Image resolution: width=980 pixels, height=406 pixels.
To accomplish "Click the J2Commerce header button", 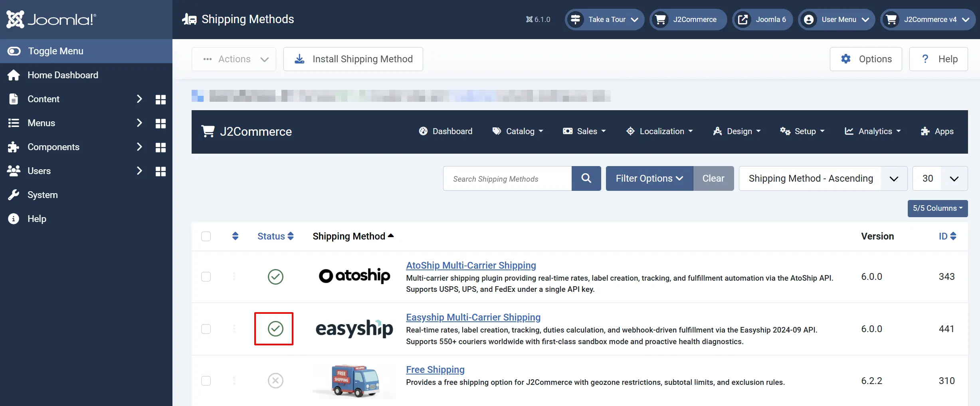I will tap(688, 20).
